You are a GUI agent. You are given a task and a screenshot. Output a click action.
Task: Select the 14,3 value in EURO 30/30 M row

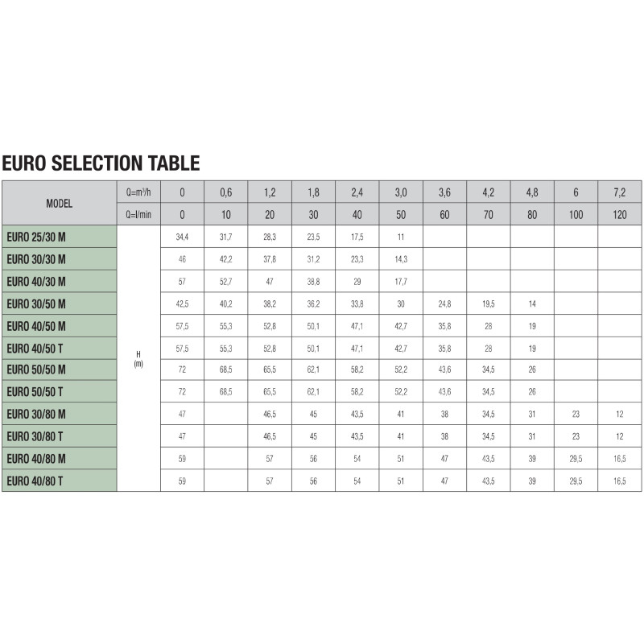pyautogui.click(x=401, y=259)
